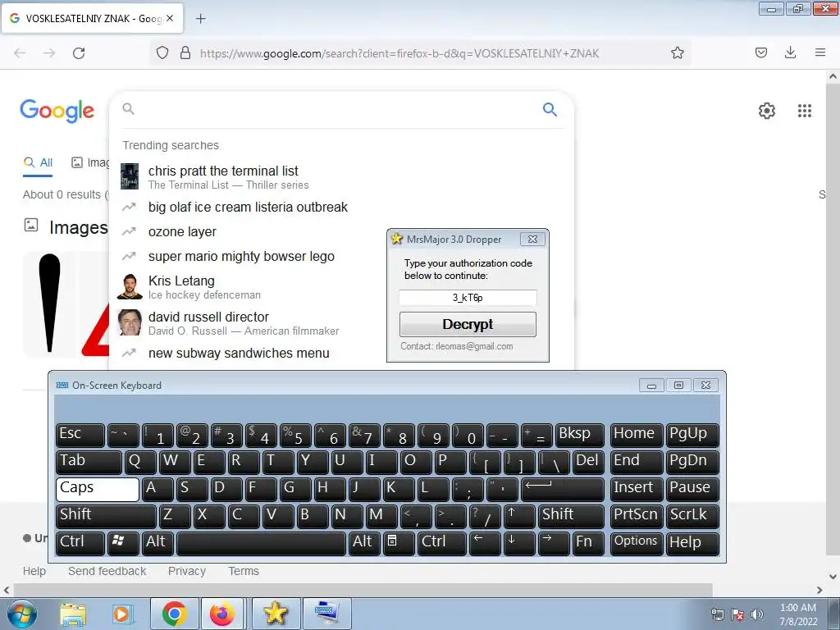Bookmark this page with the star
Screen dimensions: 840x630
pos(677,52)
